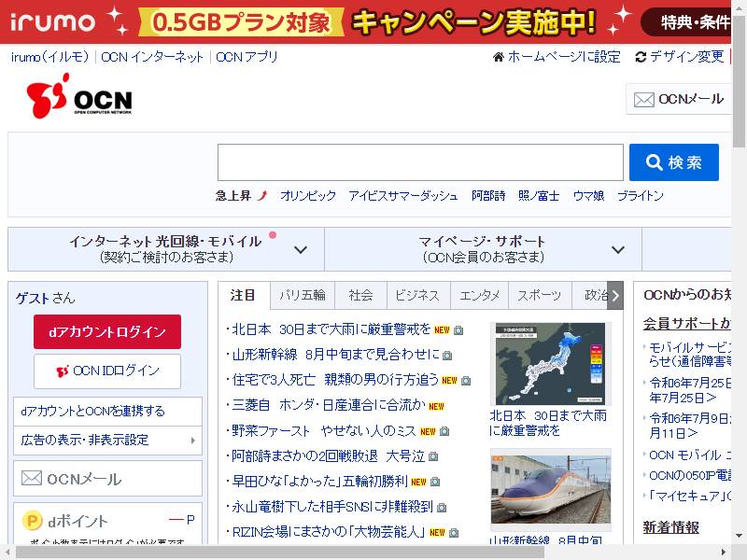Click the デザイン変更 link
The width and height of the screenshot is (747, 560).
[687, 57]
